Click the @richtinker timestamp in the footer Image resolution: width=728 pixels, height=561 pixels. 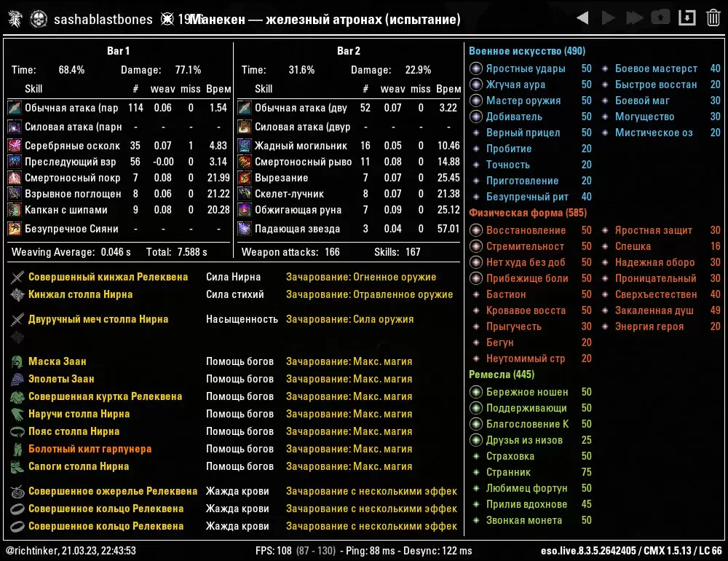pyautogui.click(x=71, y=551)
